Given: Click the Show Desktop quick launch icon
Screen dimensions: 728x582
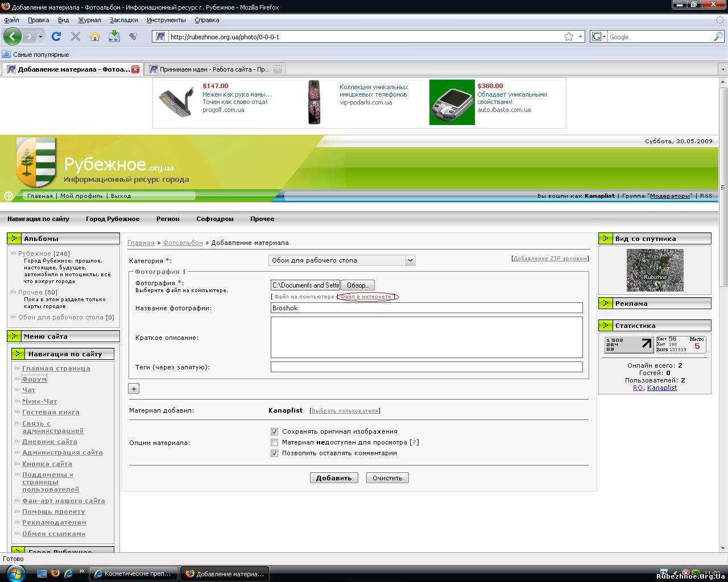Looking at the screenshot, I should [42, 573].
